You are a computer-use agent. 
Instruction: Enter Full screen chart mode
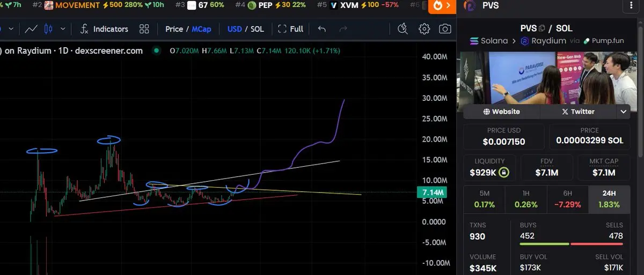tap(290, 29)
